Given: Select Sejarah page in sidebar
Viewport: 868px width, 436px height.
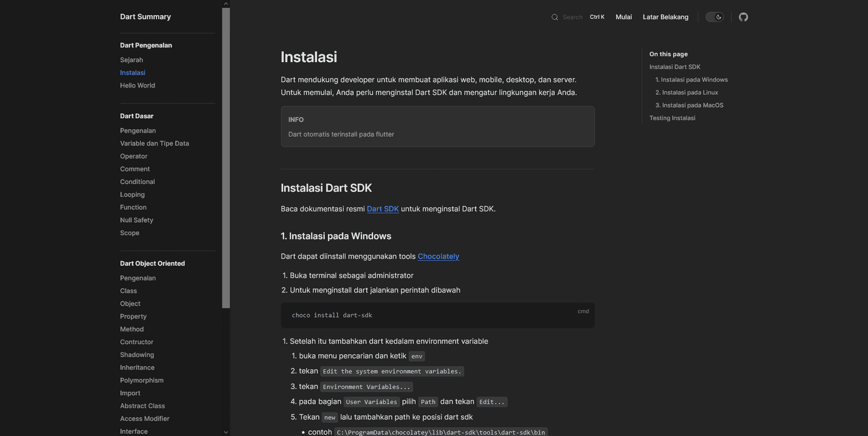Looking at the screenshot, I should [x=131, y=60].
